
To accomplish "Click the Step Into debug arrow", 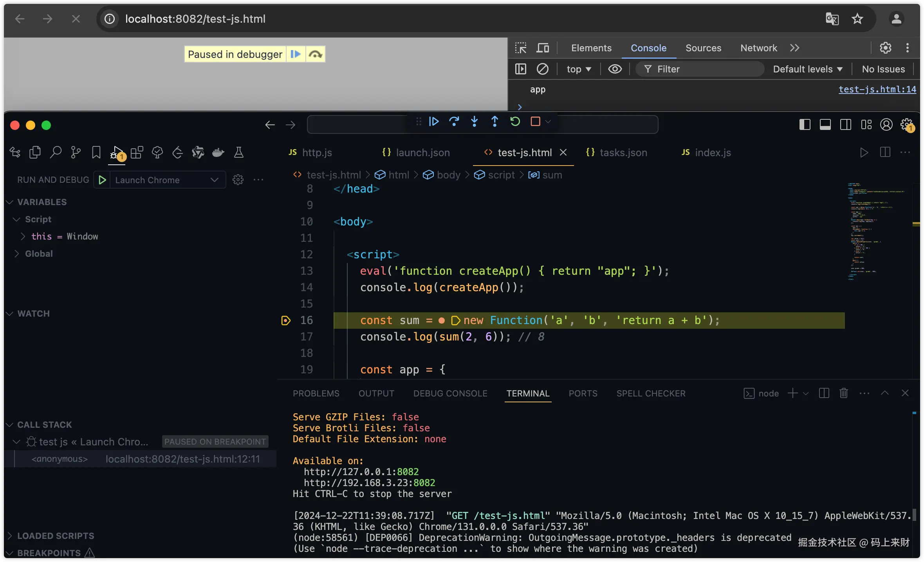I will [x=474, y=122].
